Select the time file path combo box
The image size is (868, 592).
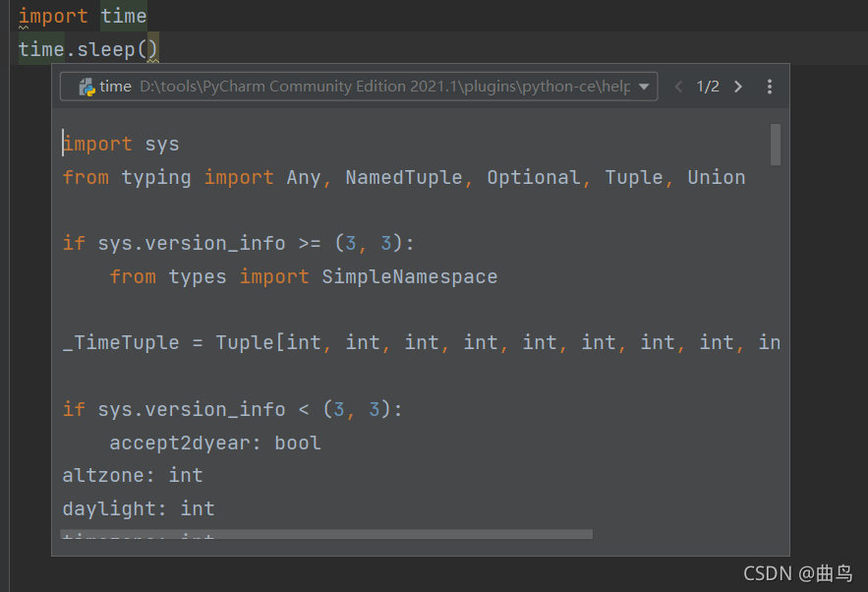(359, 87)
